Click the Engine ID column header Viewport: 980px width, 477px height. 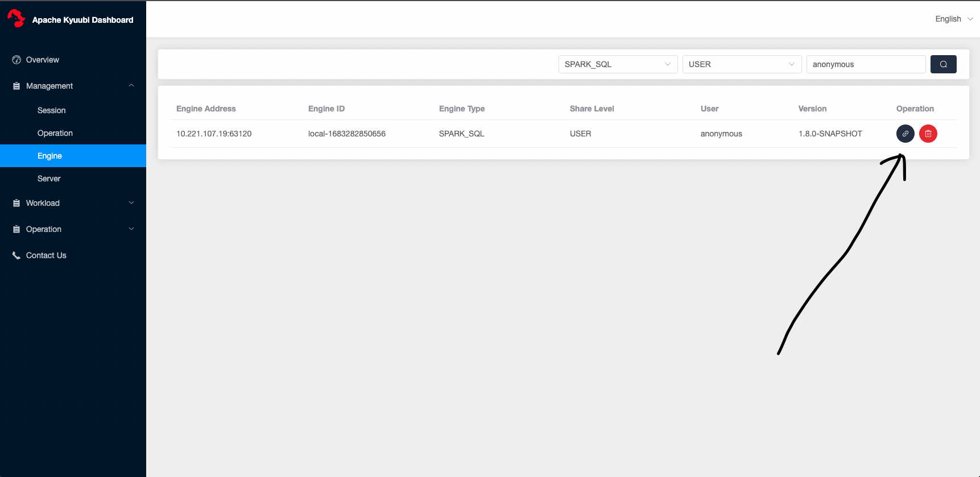326,109
